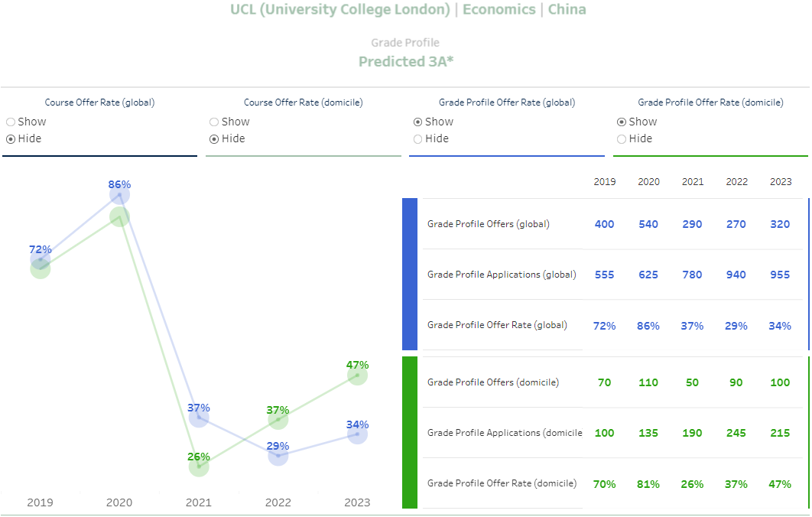Click the 2020 table column header

coord(648,182)
